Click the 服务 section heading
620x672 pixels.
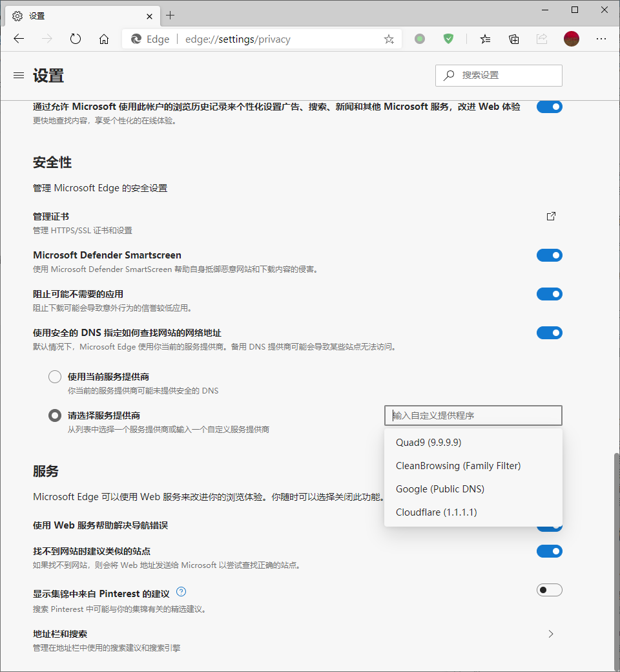(x=46, y=472)
